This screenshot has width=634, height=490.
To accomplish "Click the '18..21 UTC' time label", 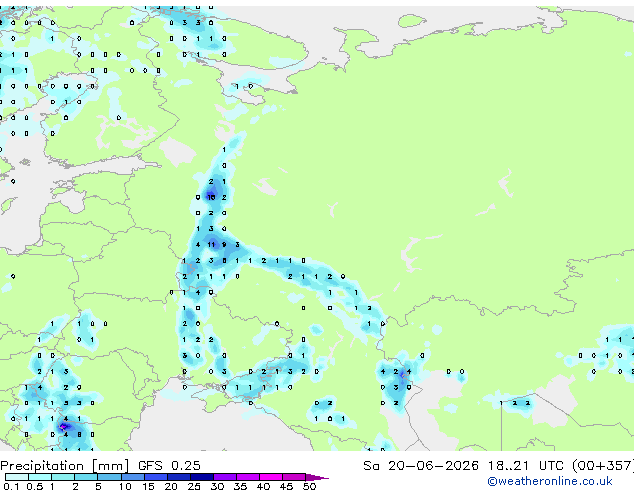I will click(x=525, y=466).
